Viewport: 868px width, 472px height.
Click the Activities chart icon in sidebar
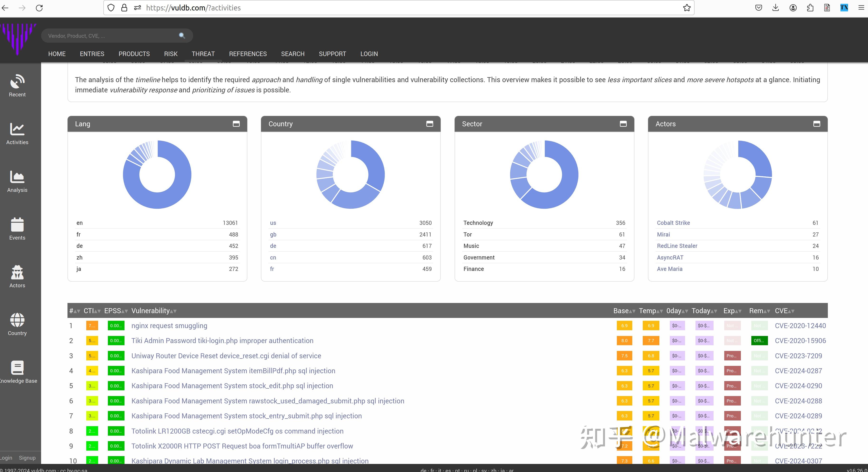tap(17, 129)
